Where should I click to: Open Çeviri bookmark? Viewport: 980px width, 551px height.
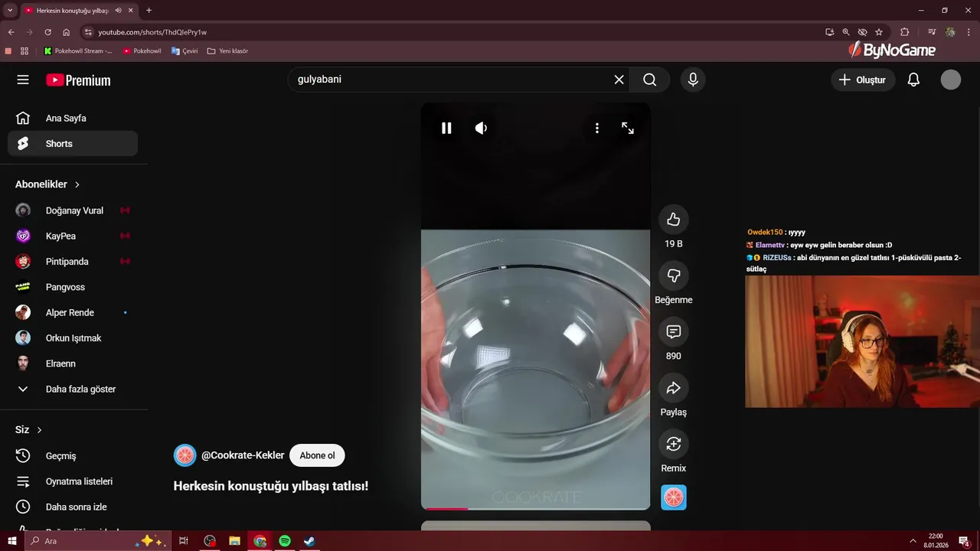[x=185, y=51]
